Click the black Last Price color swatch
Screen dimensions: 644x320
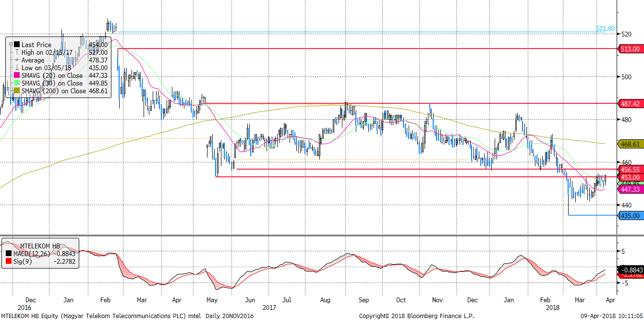pos(17,45)
